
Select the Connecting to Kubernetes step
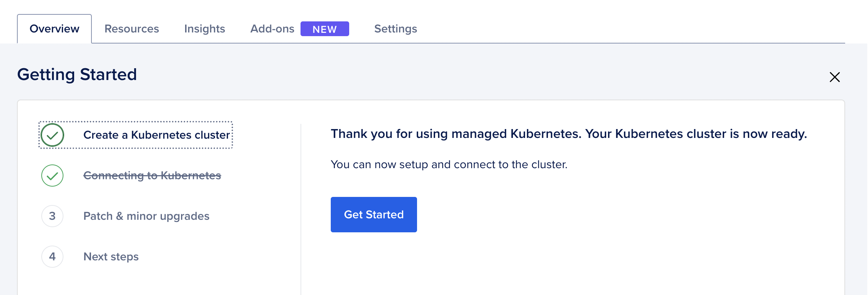tap(153, 176)
